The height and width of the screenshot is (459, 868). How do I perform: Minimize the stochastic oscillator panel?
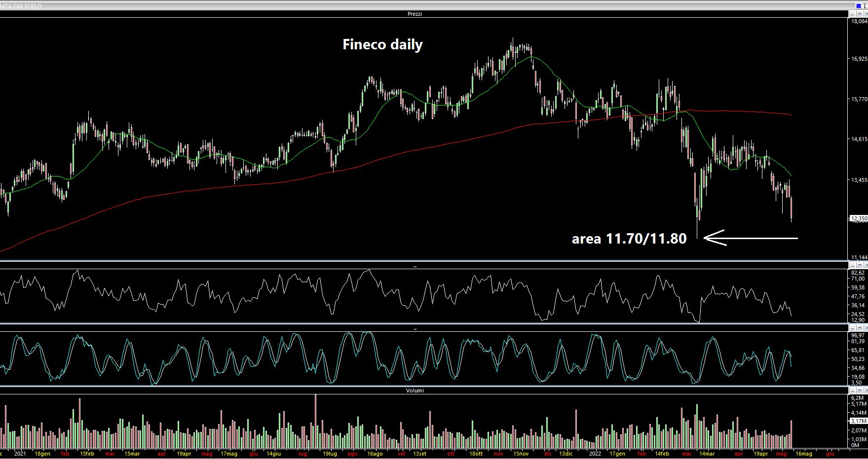pyautogui.click(x=852, y=328)
